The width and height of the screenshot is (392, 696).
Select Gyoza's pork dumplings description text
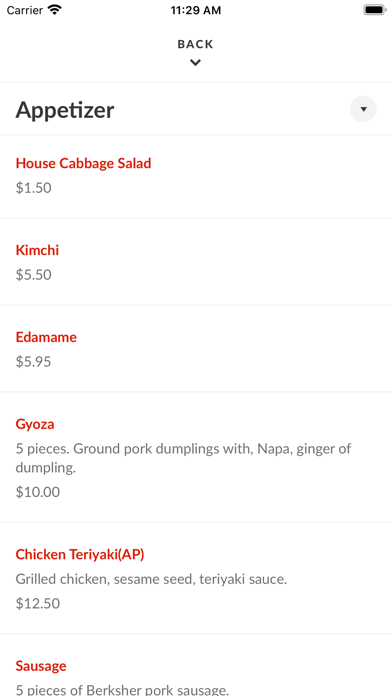pos(183,458)
